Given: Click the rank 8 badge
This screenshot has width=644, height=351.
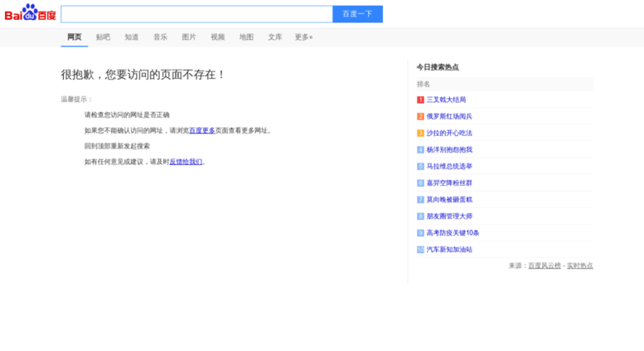Looking at the screenshot, I should click(420, 217).
